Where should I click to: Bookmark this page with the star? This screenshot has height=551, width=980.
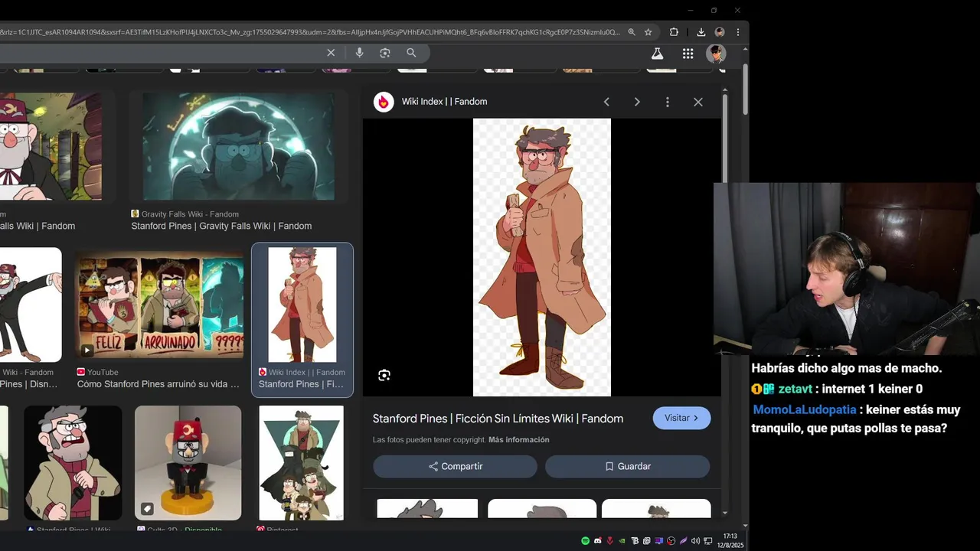click(648, 32)
